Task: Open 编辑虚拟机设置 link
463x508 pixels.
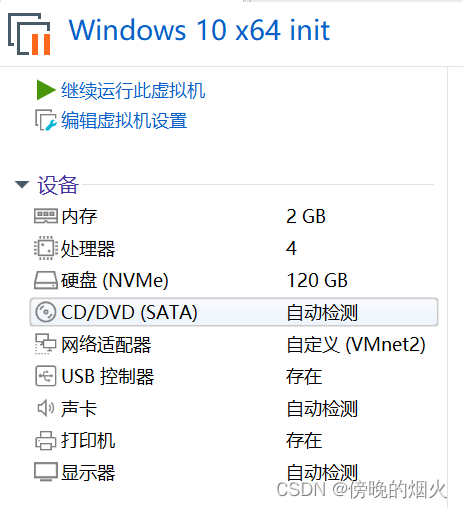Action: 124,120
